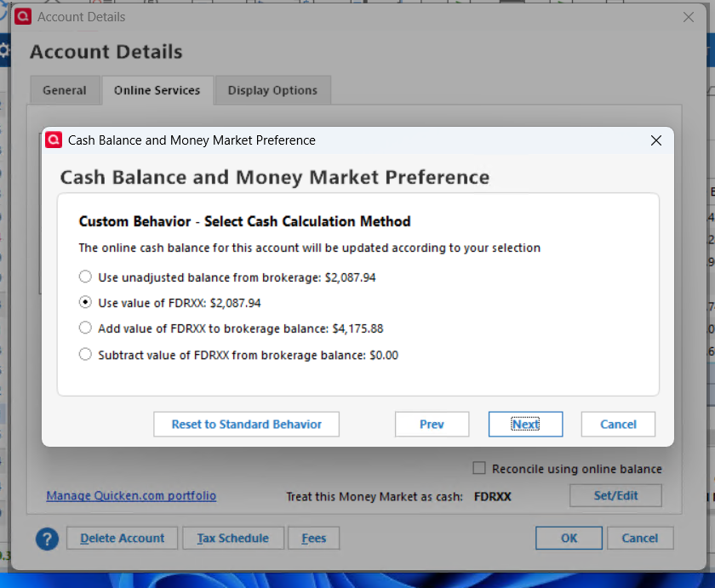Open the Fees button

[x=314, y=539]
